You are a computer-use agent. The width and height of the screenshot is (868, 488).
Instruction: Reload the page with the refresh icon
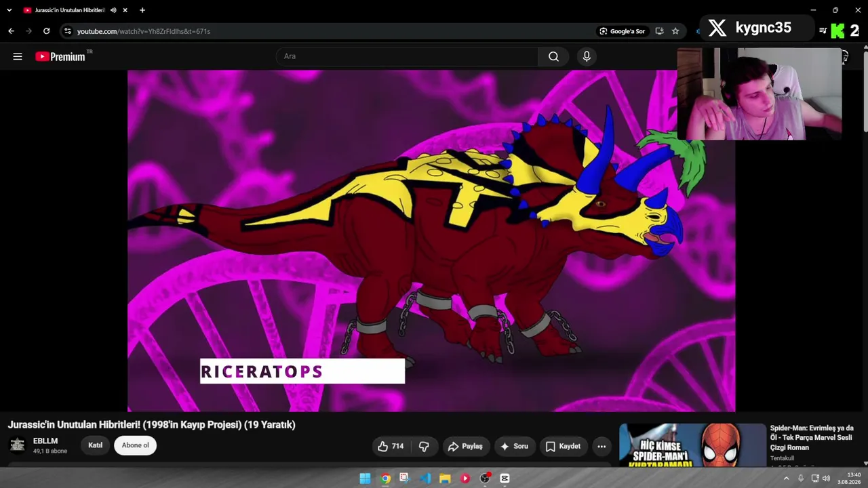[46, 31]
